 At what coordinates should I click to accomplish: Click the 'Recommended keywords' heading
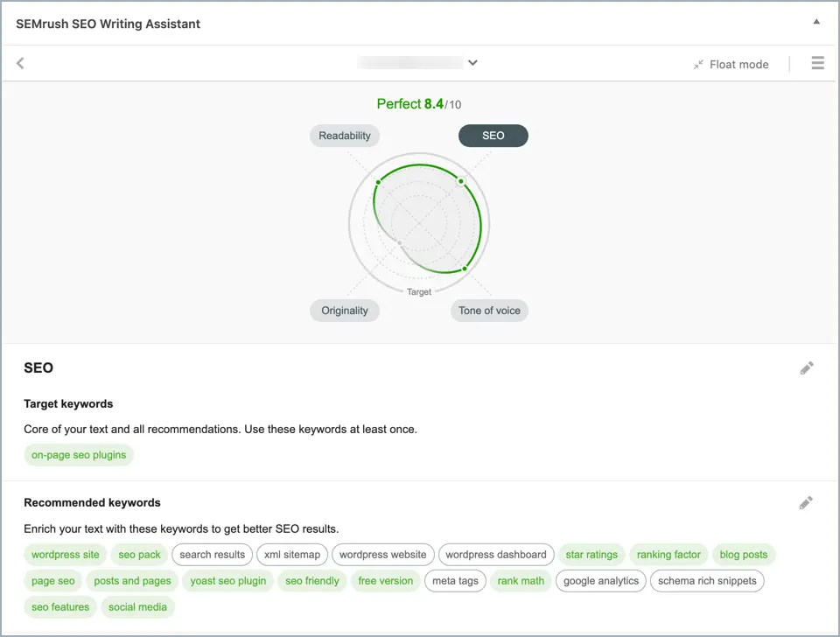(x=92, y=502)
